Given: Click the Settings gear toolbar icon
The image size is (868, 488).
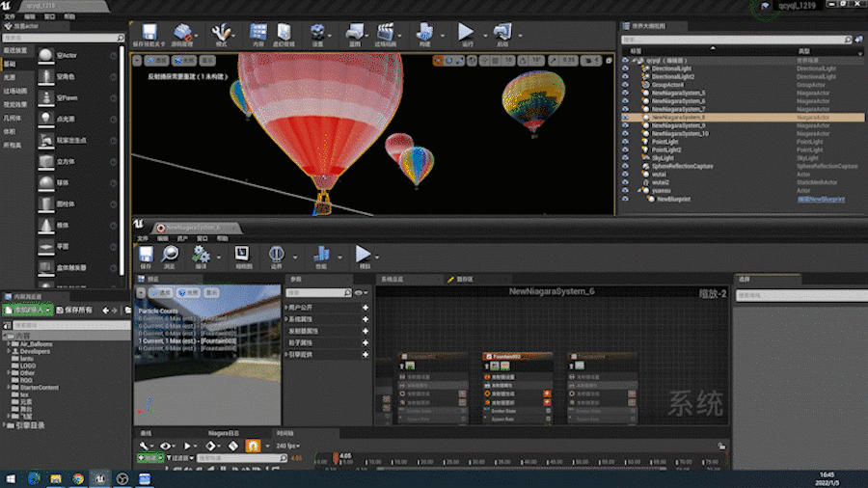Looking at the screenshot, I should coord(317,32).
